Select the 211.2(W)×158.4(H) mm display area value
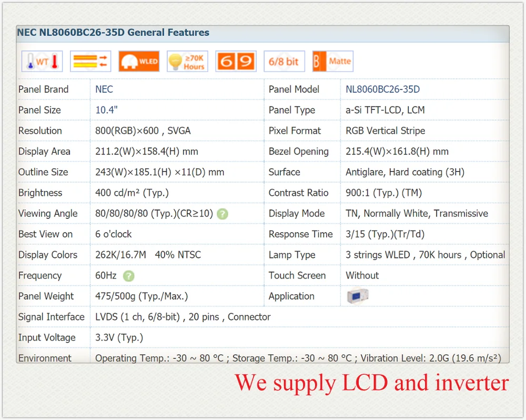 click(147, 152)
